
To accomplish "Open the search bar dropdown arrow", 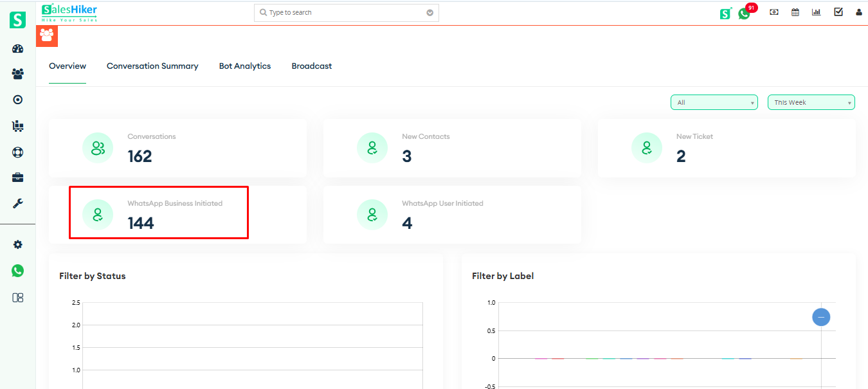I will click(429, 12).
